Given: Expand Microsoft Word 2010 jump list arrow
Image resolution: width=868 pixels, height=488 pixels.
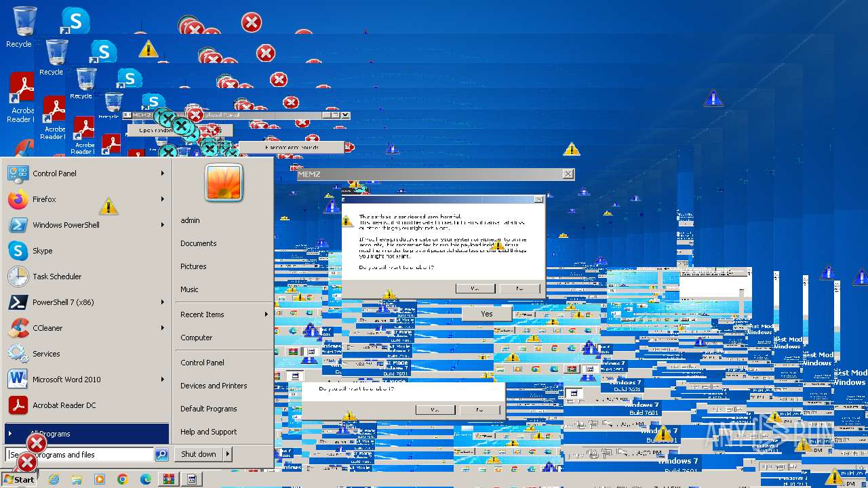Looking at the screenshot, I should point(163,380).
